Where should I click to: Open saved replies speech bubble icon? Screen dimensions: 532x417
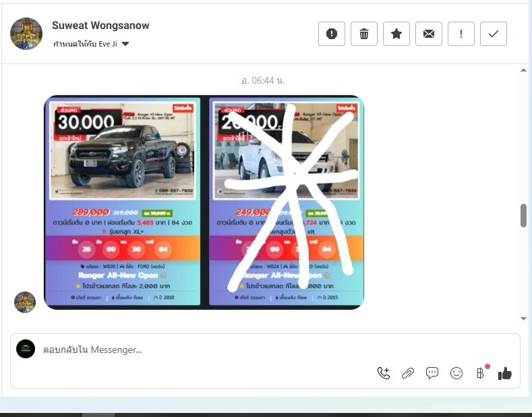pos(432,373)
